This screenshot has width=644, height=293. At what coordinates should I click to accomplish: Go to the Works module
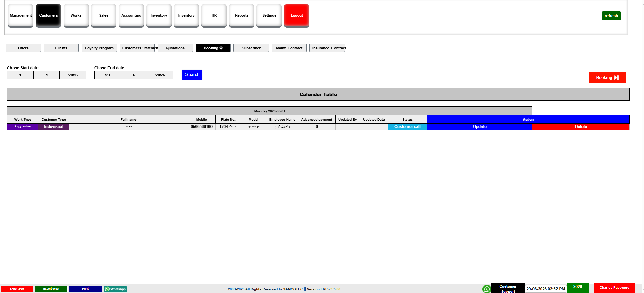[76, 16]
